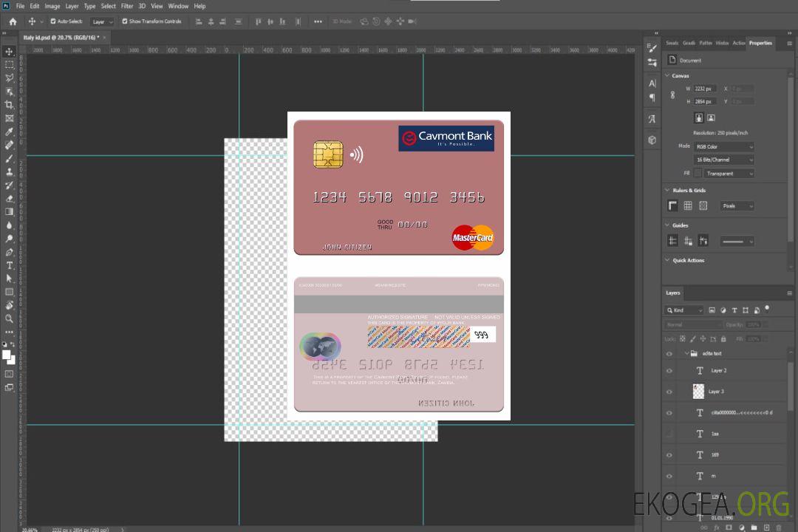This screenshot has height=532, width=798.
Task: Select the Eraser tool
Action: tap(9, 199)
